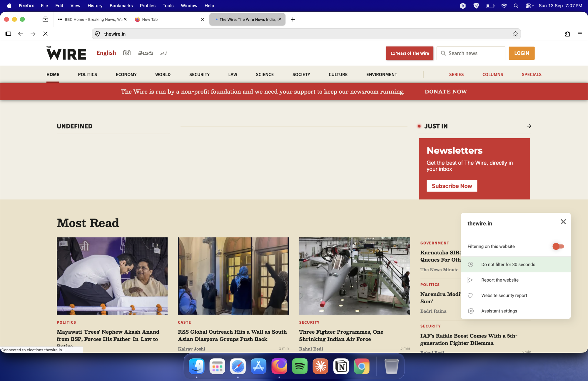Image resolution: width=588 pixels, height=381 pixels.
Task: Go to the ECONOMY section
Action: tap(126, 74)
